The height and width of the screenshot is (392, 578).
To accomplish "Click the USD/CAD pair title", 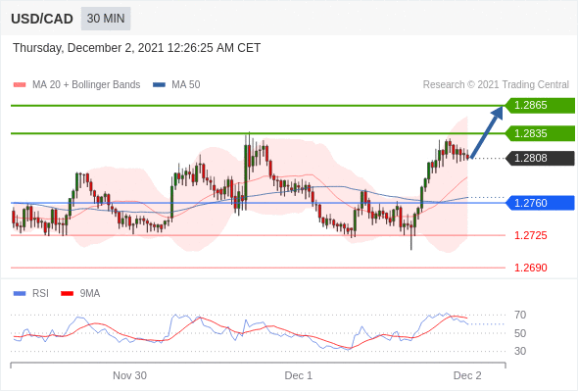I will tap(42, 19).
